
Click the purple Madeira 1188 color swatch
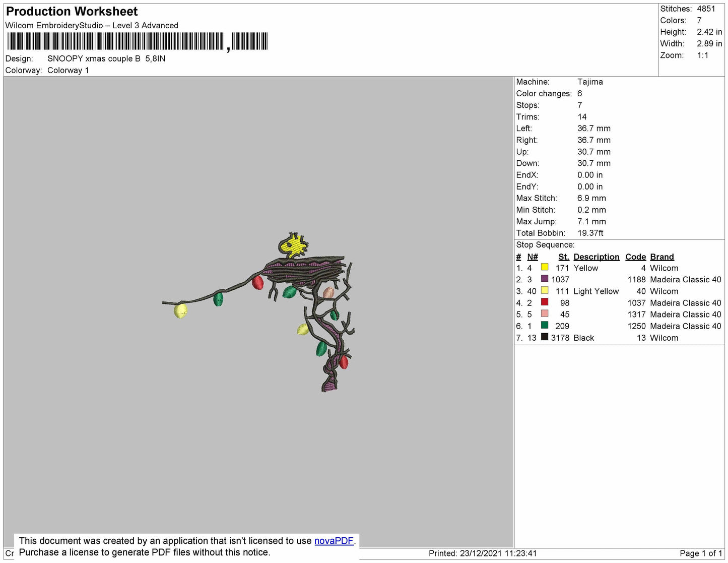point(545,279)
